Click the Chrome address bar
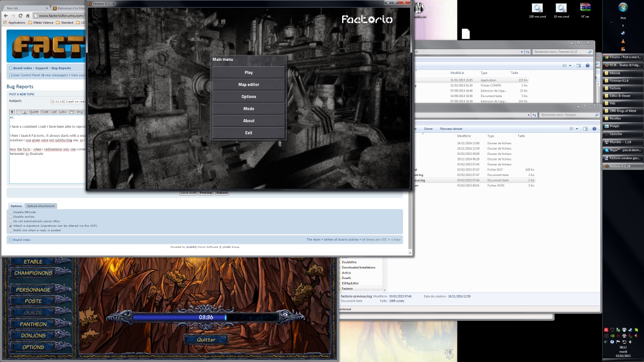This screenshot has width=644, height=362. tap(60, 16)
